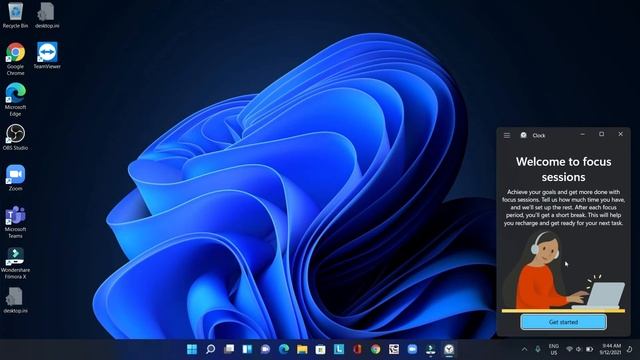Screen dimensions: 640x360
Task: Open the Filmora app on the taskbar
Action: (431, 349)
